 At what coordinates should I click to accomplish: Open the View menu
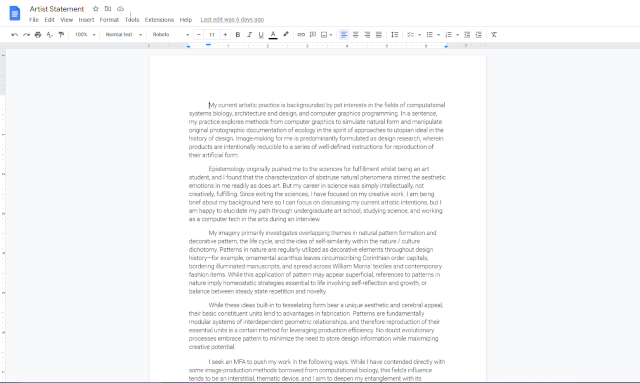(x=67, y=20)
